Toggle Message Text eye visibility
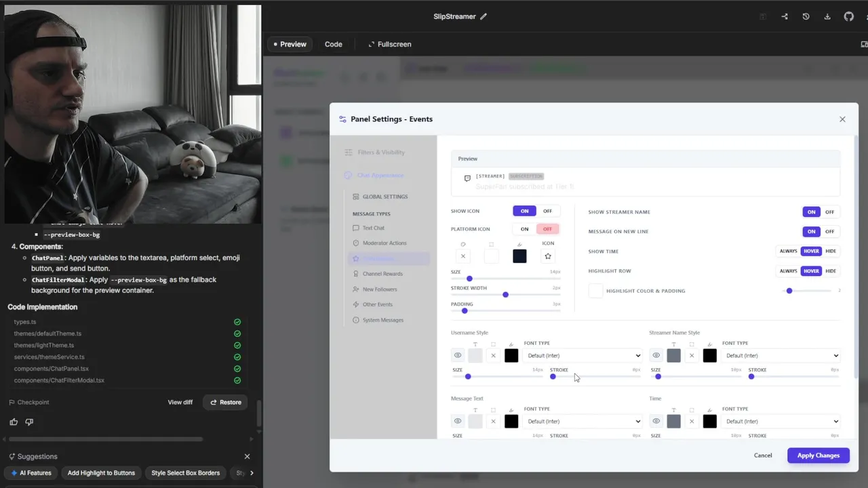The width and height of the screenshot is (868, 488). pos(458,421)
